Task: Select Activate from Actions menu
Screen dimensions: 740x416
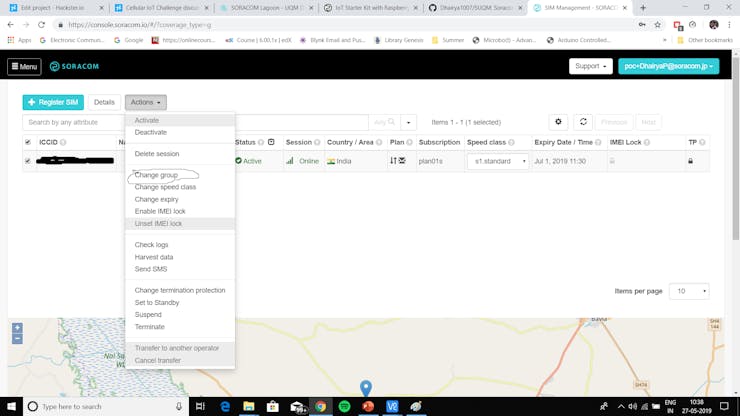Action: (x=180, y=120)
